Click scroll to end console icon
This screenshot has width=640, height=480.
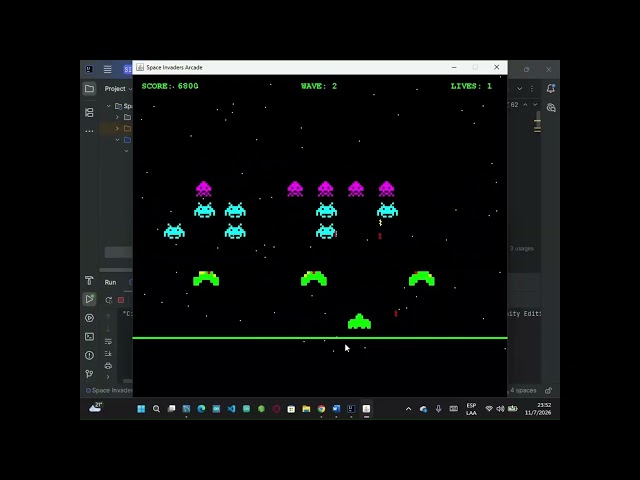point(108,353)
